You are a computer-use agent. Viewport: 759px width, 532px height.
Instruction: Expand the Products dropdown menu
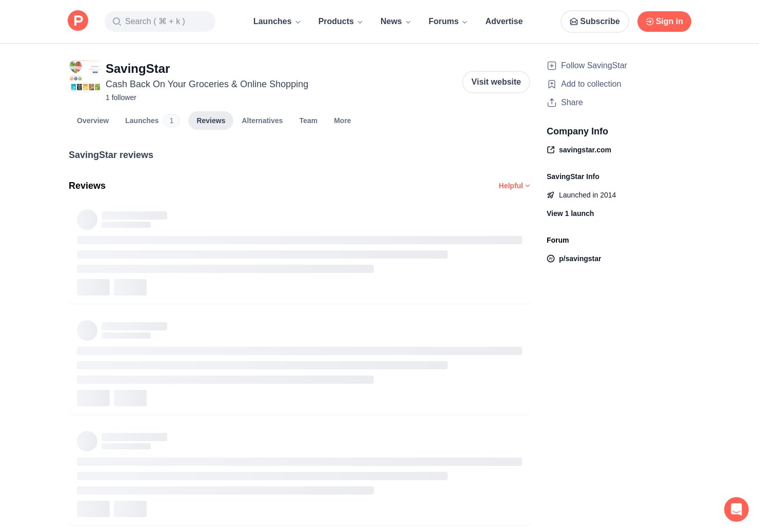[x=340, y=22]
